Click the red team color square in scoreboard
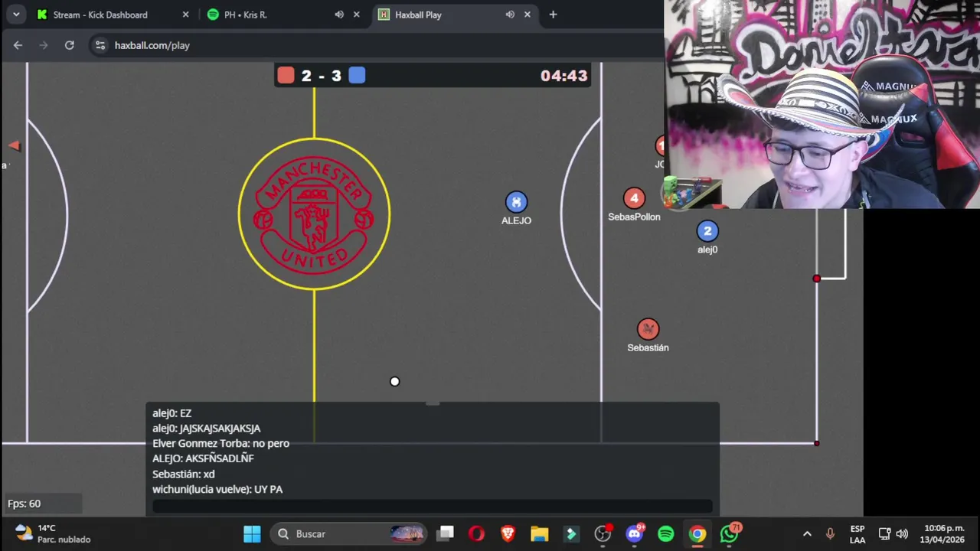980x551 pixels. pos(286,75)
